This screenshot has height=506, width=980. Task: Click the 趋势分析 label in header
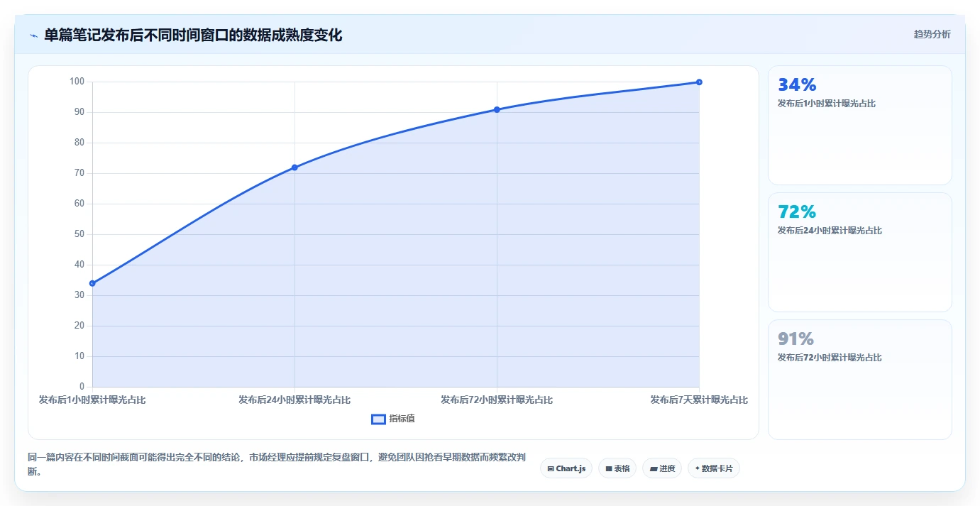click(932, 35)
